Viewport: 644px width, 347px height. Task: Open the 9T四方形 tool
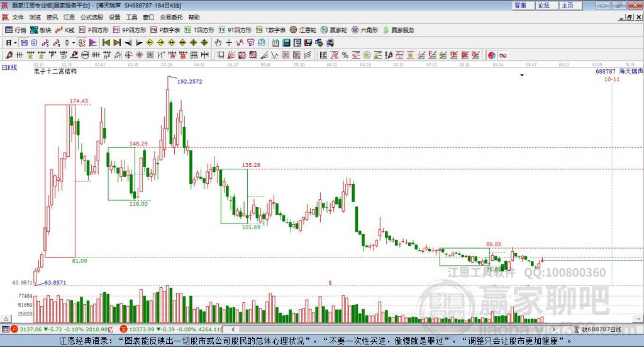pos(235,30)
